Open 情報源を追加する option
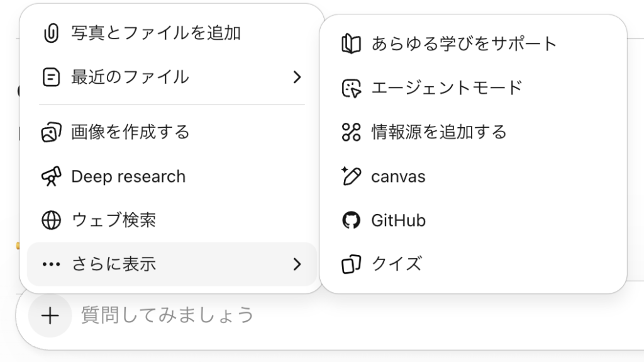Viewport: 644px width, 362px height. click(x=438, y=132)
